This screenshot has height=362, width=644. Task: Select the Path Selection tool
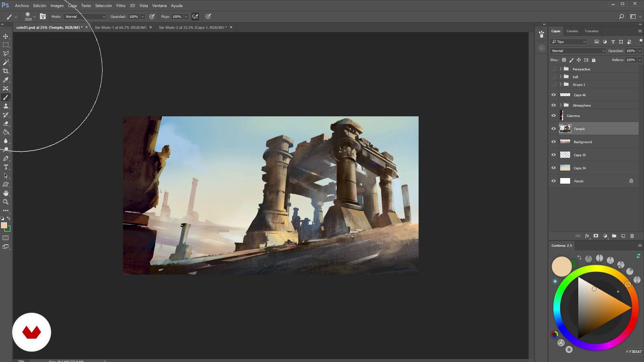6,176
